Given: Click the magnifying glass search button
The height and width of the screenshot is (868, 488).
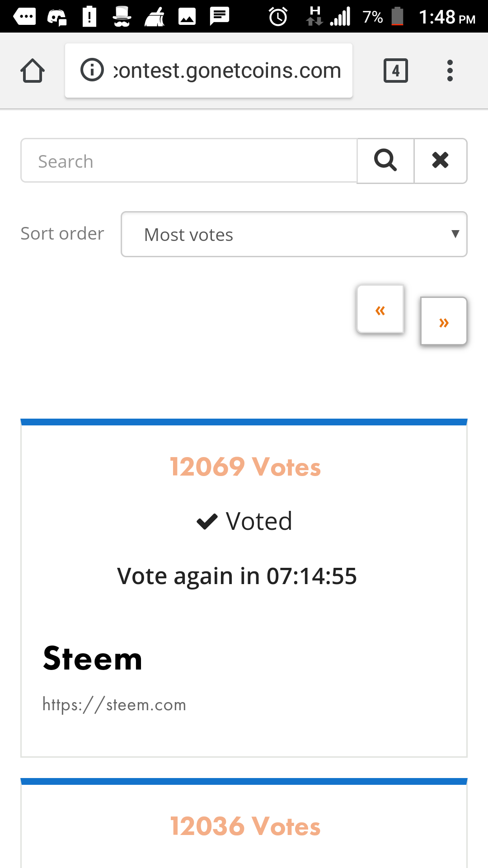Looking at the screenshot, I should [x=385, y=160].
